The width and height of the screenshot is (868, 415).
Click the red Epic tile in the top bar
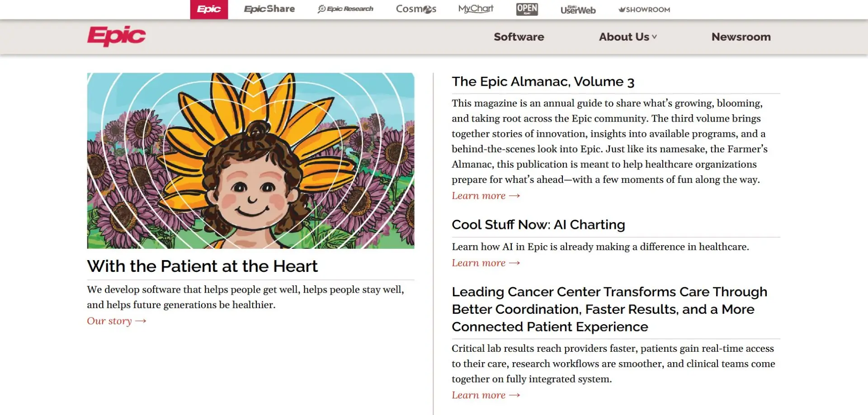[x=208, y=9]
